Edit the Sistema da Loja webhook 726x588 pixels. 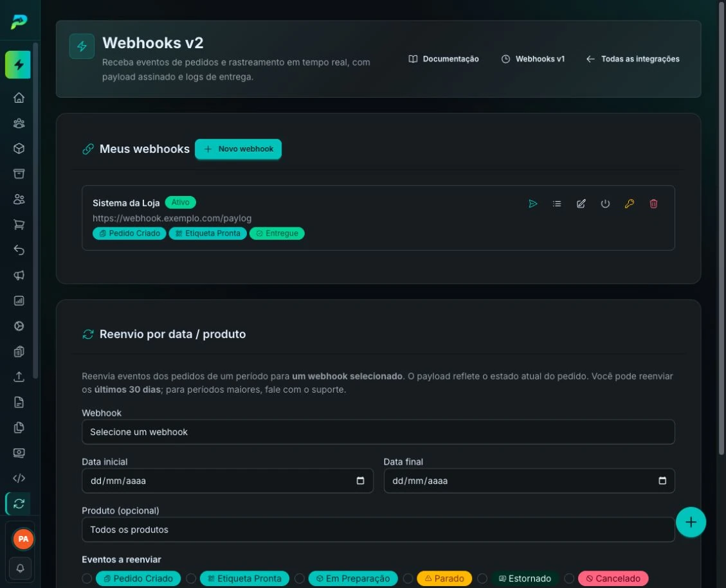pyautogui.click(x=581, y=204)
